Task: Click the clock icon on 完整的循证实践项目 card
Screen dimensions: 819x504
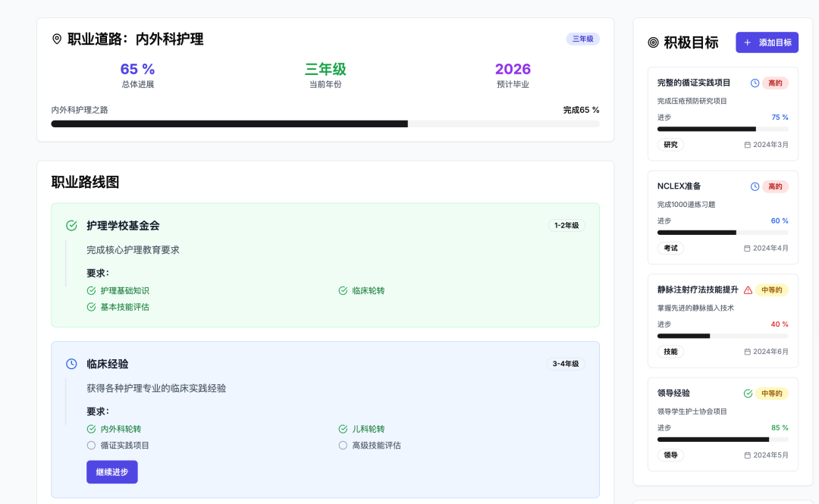Action: click(755, 83)
